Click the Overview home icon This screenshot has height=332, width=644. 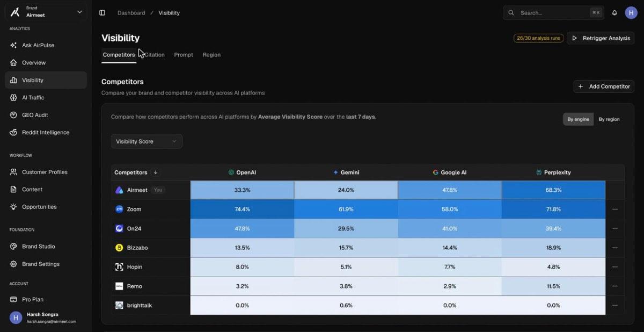point(13,63)
